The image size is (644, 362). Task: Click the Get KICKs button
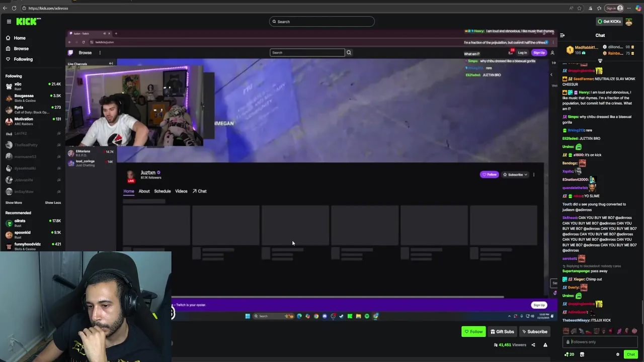pos(609,22)
